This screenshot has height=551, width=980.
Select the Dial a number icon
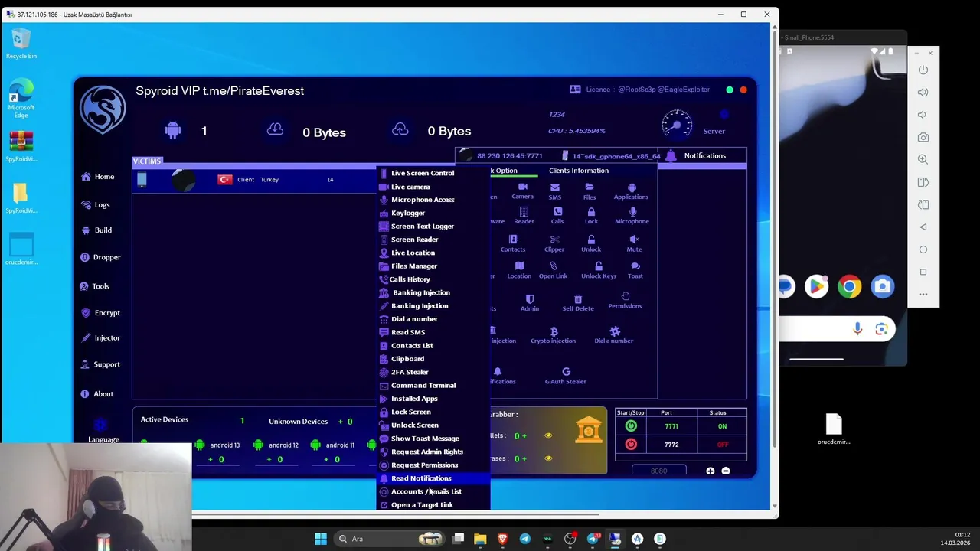click(613, 335)
